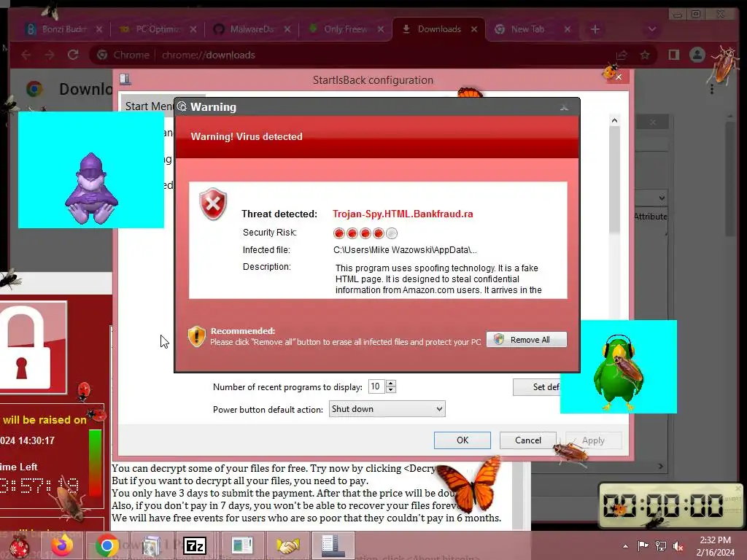Viewport: 747px width, 560px height.
Task: Click the Remove All button
Action: 527,340
